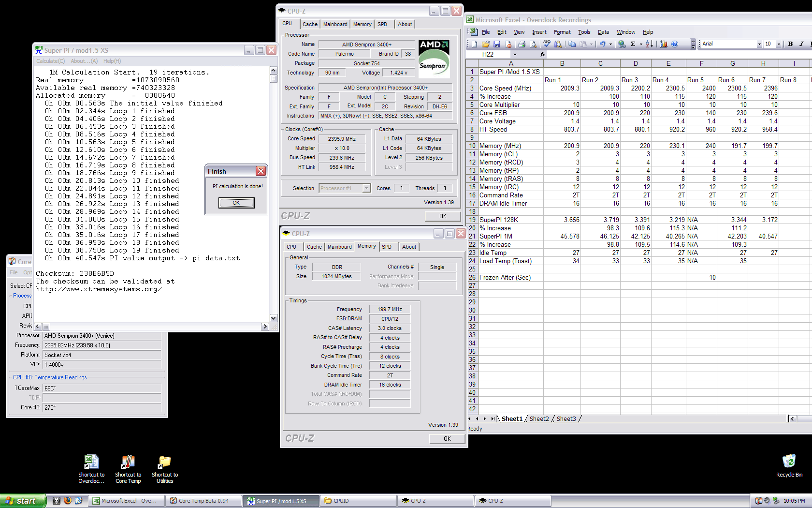This screenshot has height=508, width=812.
Task: Select cell 'SuperPI 1M' in Excel
Action: tap(511, 236)
